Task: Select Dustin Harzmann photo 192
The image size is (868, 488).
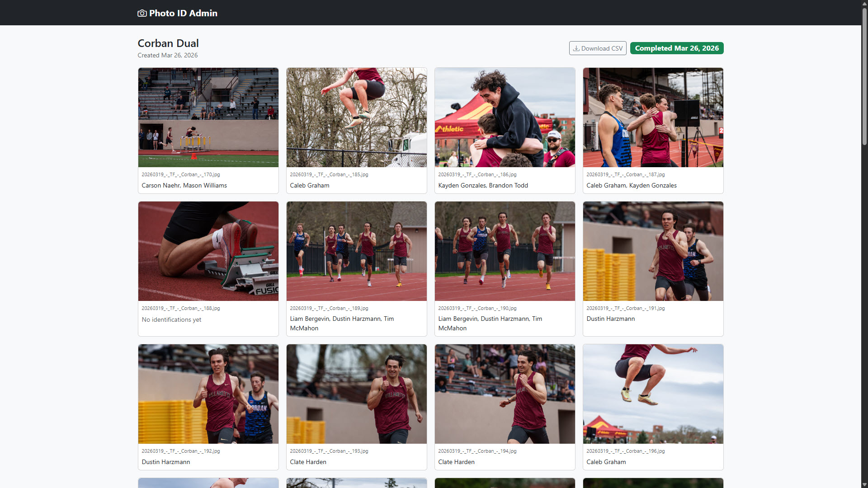Action: click(x=208, y=394)
